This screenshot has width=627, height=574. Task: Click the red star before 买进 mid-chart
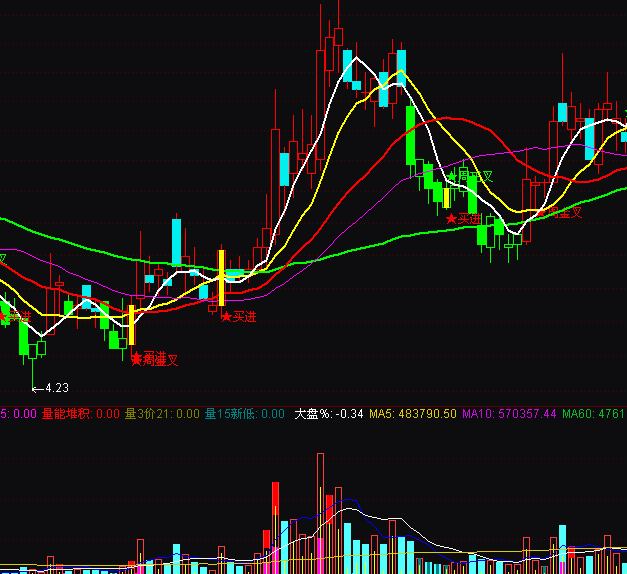[226, 316]
